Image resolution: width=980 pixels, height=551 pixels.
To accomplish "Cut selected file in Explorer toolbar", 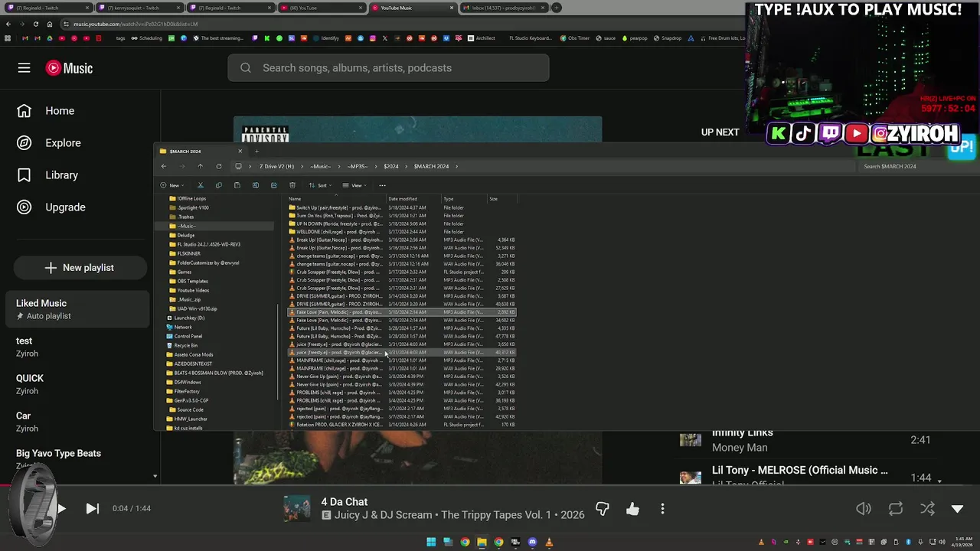I will coord(201,185).
